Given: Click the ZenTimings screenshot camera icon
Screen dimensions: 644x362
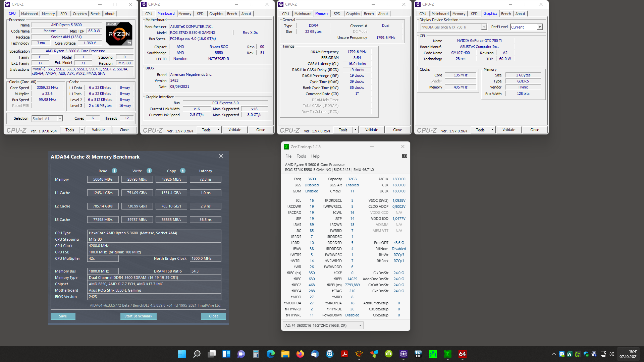Looking at the screenshot, I should 404,156.
